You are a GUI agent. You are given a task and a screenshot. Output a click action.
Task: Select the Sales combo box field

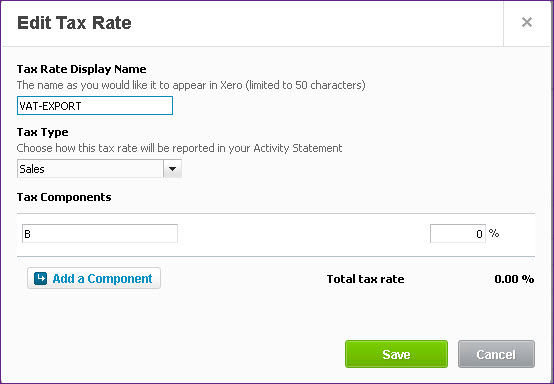(99, 169)
